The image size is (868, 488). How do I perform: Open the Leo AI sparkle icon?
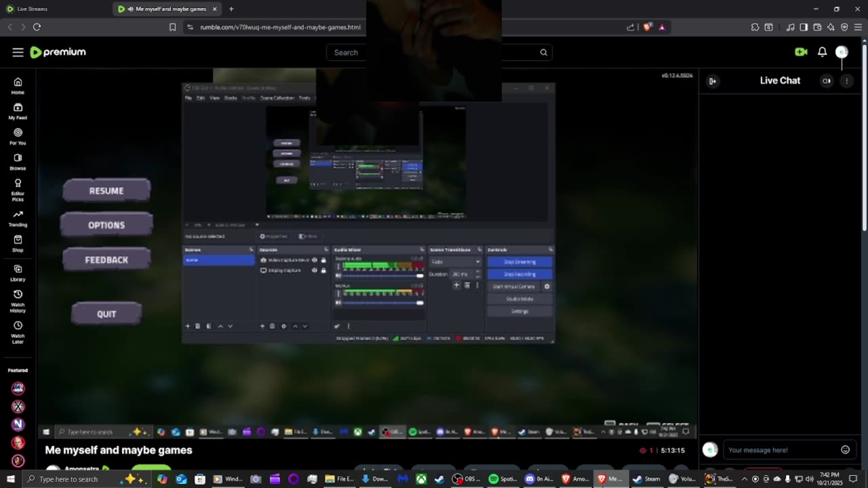click(831, 27)
